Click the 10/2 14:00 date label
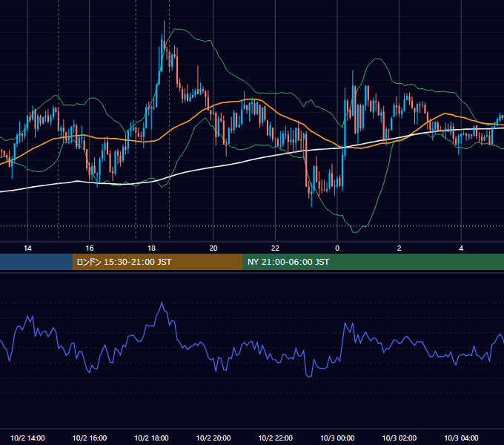Image resolution: width=504 pixels, height=445 pixels. 27,438
